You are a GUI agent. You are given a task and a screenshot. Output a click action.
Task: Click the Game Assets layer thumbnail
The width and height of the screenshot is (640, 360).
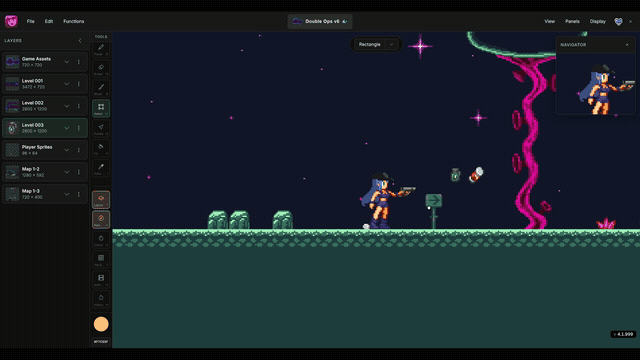coord(12,62)
